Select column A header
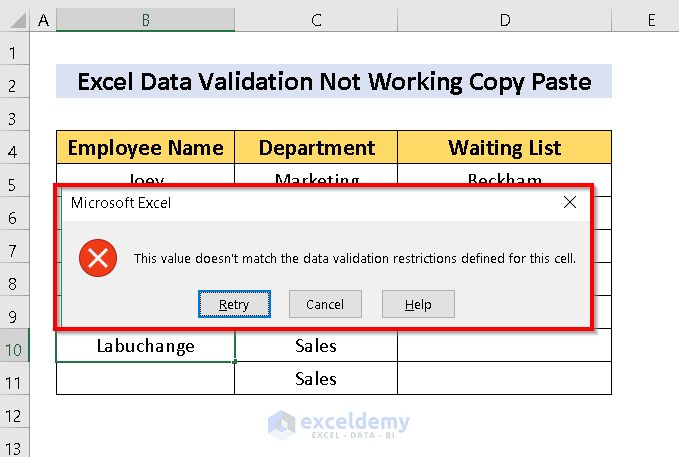The image size is (679, 457). (x=43, y=20)
